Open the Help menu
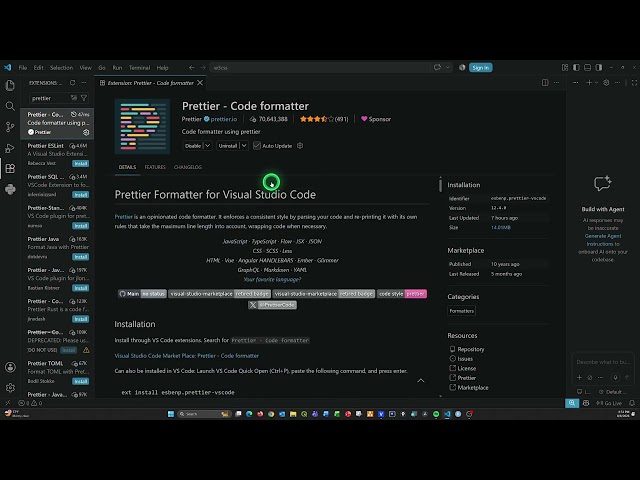 (x=162, y=68)
